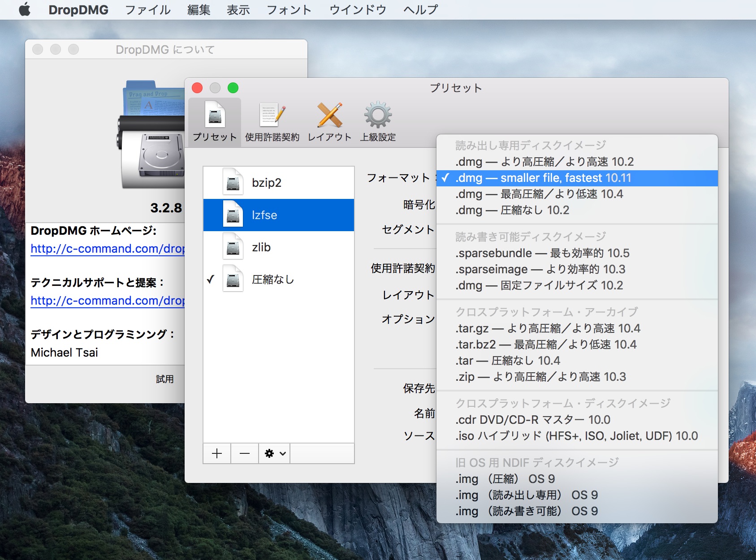The width and height of the screenshot is (756, 560).
Task: Click the version number 3.2.8
Action: tap(166, 208)
